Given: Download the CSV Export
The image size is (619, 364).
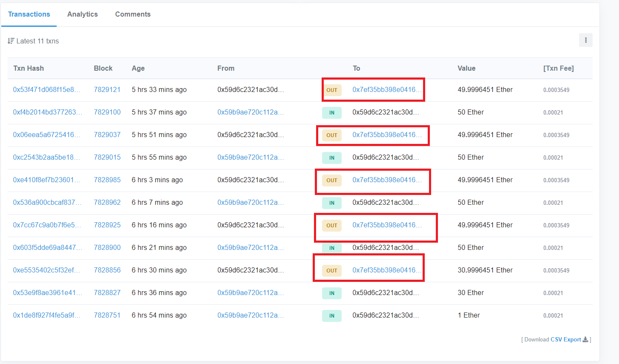Looking at the screenshot, I should [x=566, y=339].
